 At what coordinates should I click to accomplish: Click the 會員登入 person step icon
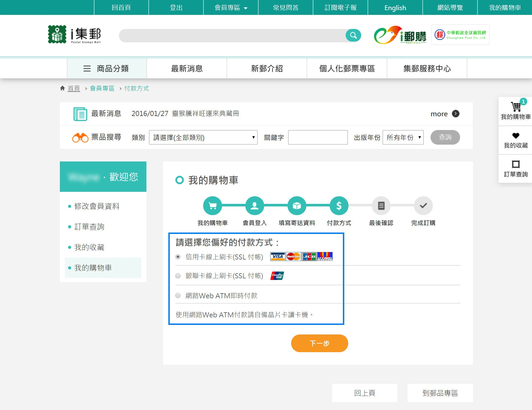(254, 206)
